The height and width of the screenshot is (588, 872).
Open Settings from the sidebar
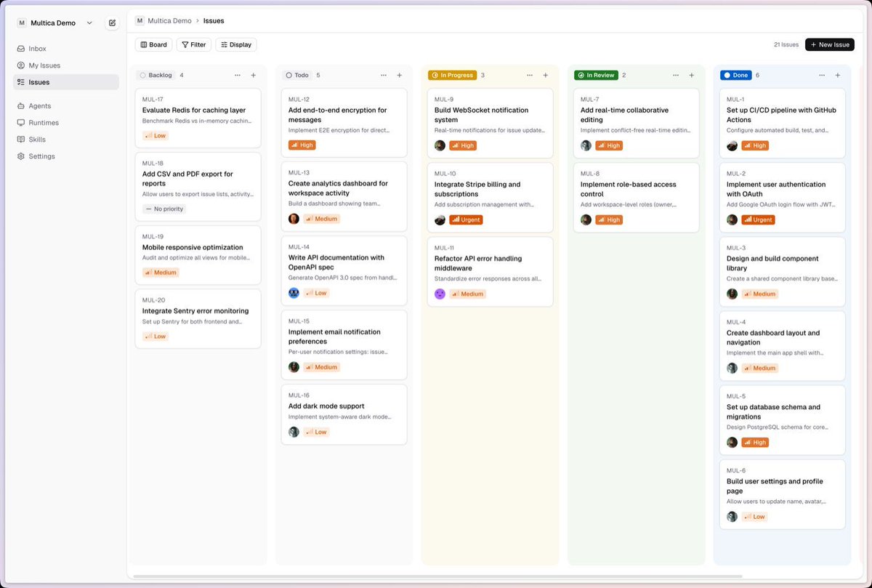point(65,156)
